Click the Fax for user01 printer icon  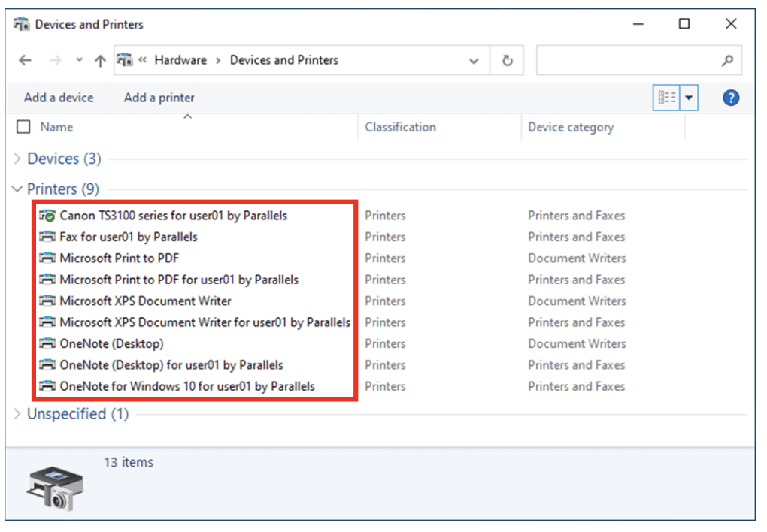(47, 237)
